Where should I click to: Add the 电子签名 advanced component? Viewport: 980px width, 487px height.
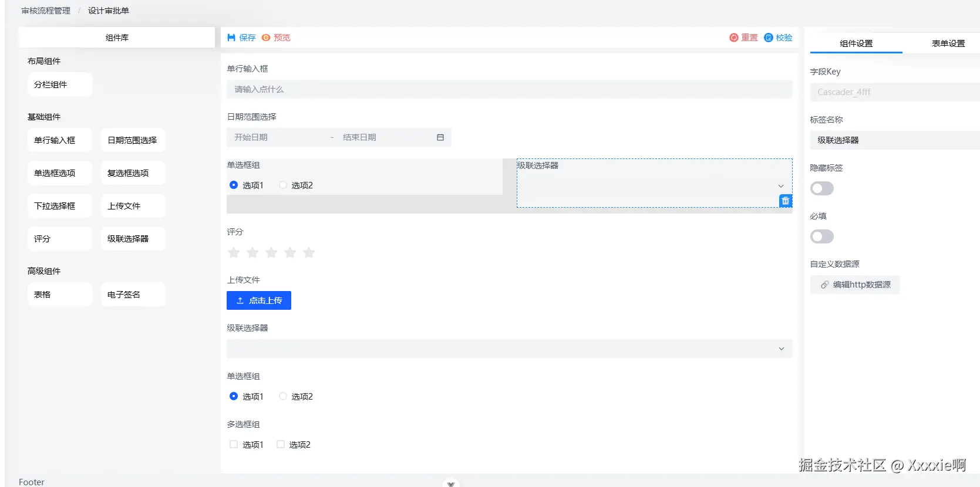[133, 295]
